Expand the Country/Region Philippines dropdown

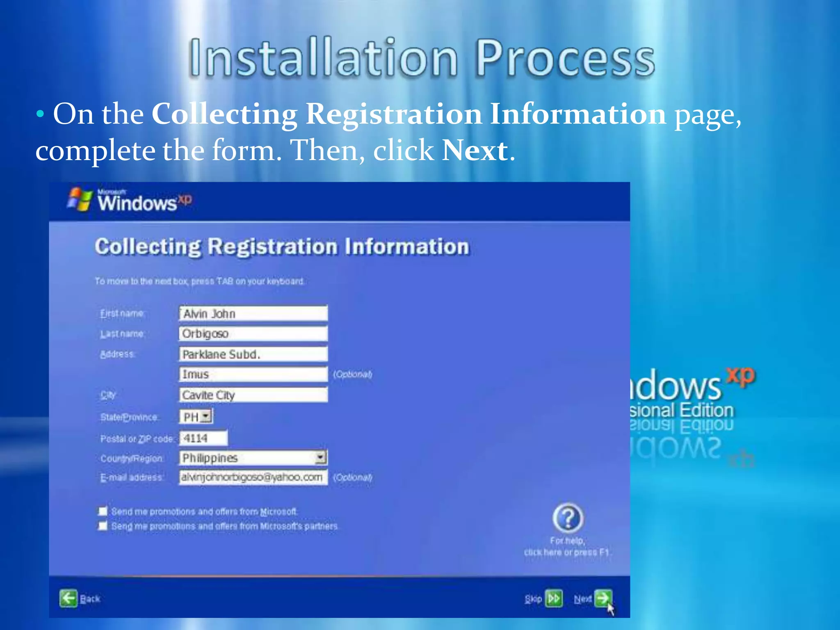click(321, 457)
